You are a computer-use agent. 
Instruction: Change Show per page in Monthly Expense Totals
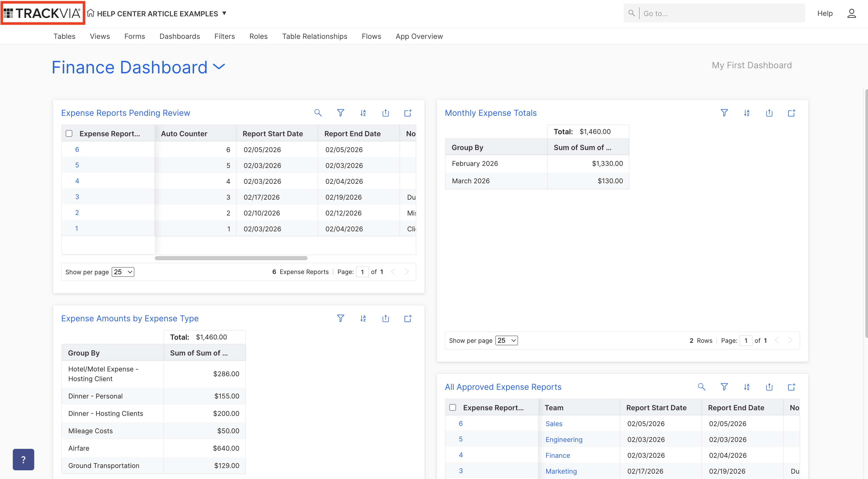pyautogui.click(x=507, y=340)
